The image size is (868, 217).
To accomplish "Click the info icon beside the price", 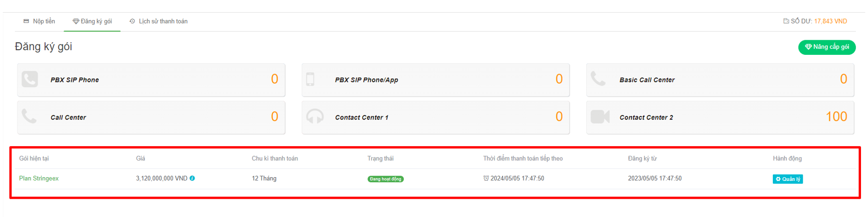I will click(192, 179).
